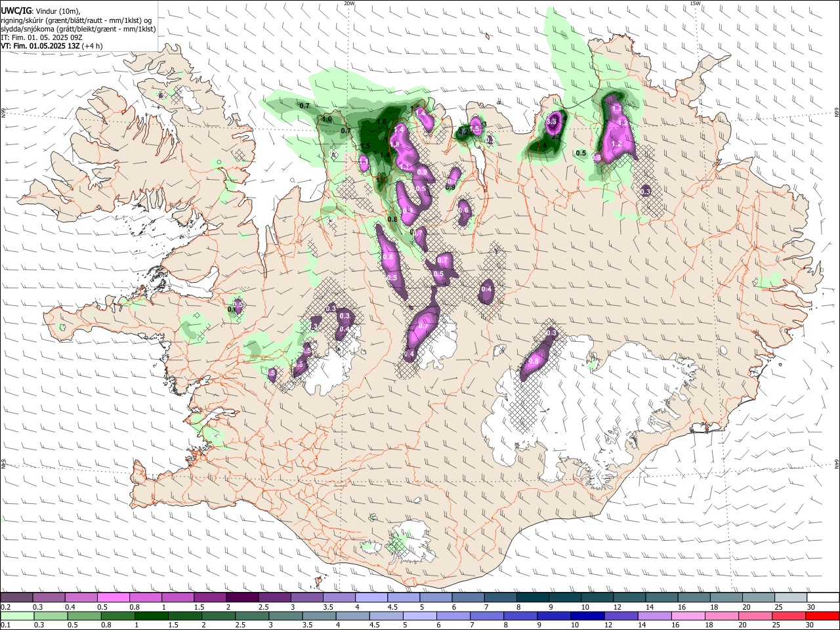The height and width of the screenshot is (630, 840).
Task: Select the pale green 0.1 swatch in lower scale
Action: (x=16, y=616)
